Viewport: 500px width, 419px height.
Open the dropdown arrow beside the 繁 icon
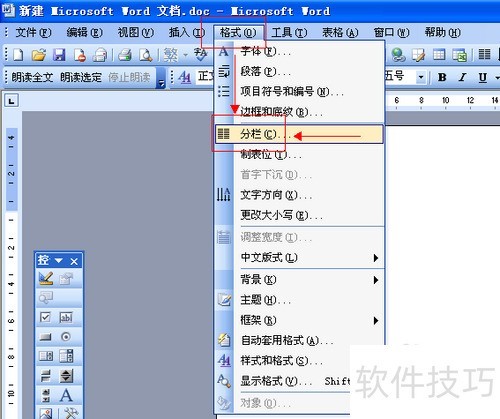[185, 55]
